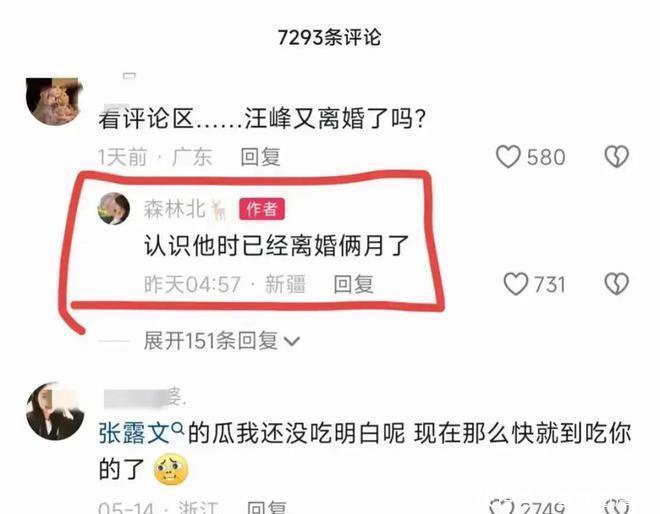Tap search icon next to 张露文
Image resolution: width=660 pixels, height=514 pixels.
tap(178, 429)
